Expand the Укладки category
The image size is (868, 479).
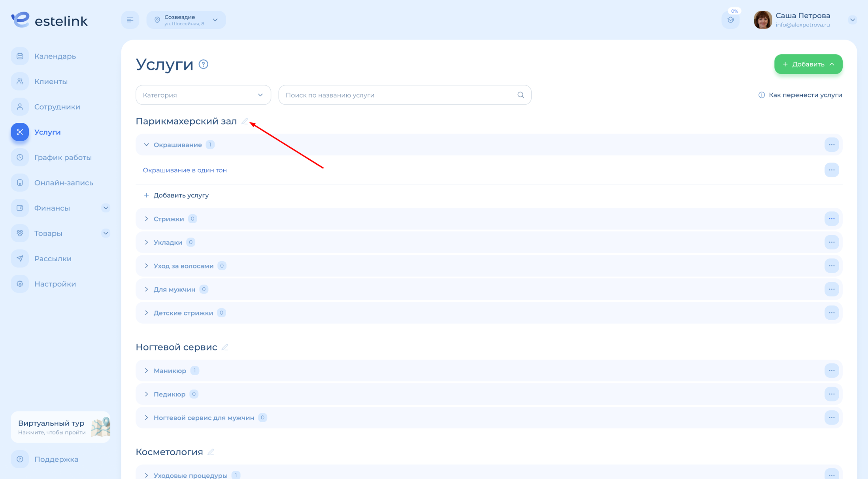coord(146,242)
